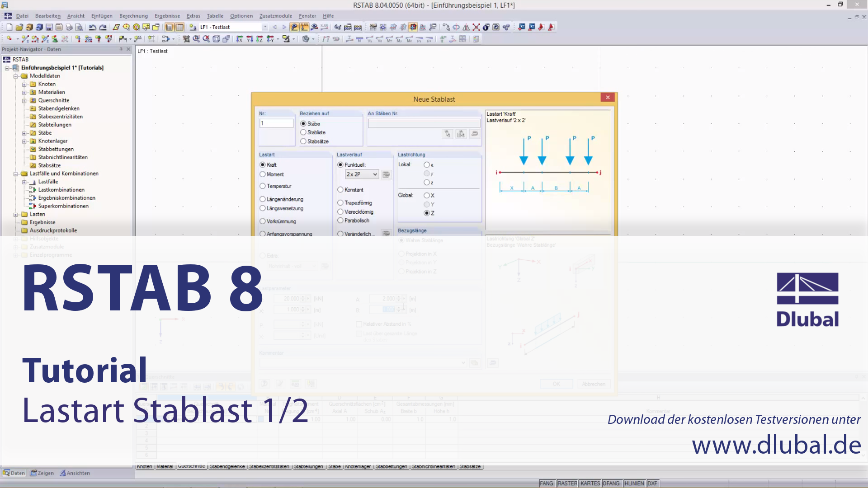Go to the next load case arrow
Viewport: 868px width, 488px height.
284,27
